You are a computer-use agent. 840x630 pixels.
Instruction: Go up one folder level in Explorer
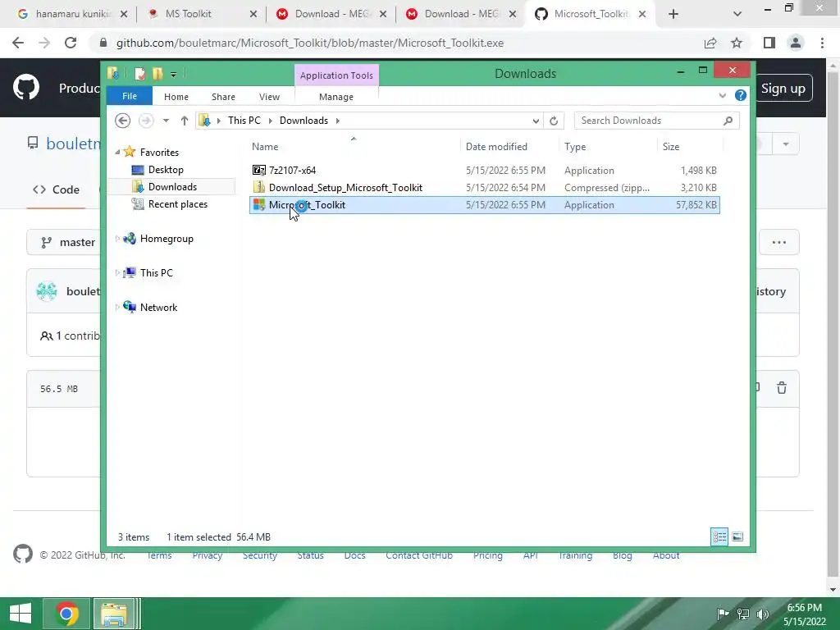[x=185, y=121]
